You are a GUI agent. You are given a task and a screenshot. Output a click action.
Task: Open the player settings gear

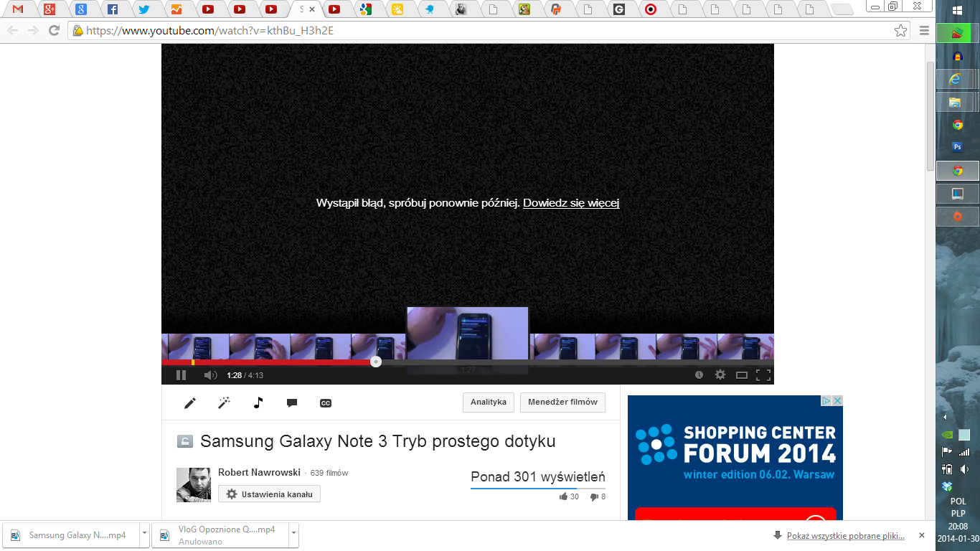coord(720,375)
